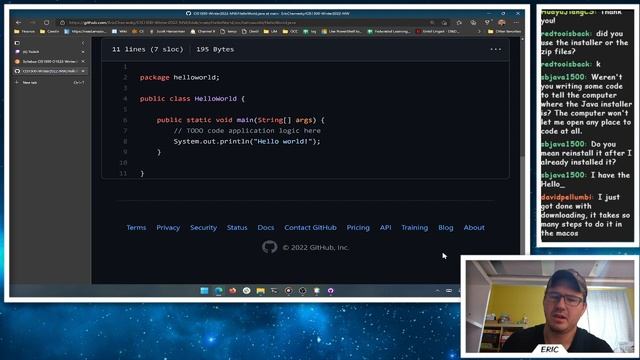This screenshot has height=360, width=640.
Task: Open the About footer link
Action: 474,228
